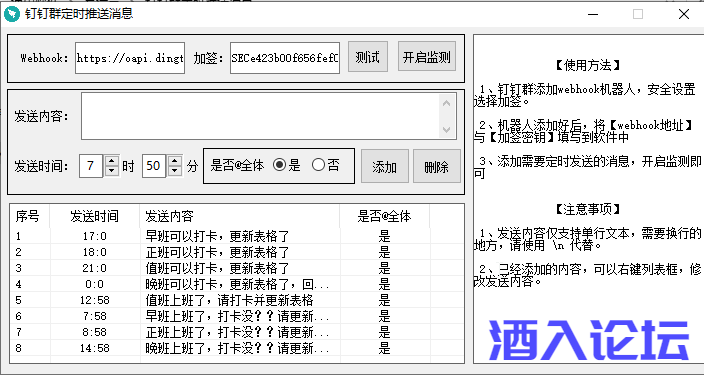
Task: Select row with 正班上班了，打卡没？？请更新...
Action: [x=238, y=332]
